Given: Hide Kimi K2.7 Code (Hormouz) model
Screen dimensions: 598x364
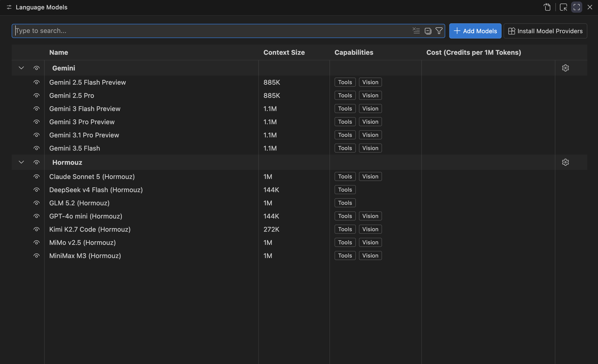Looking at the screenshot, I should tap(37, 229).
